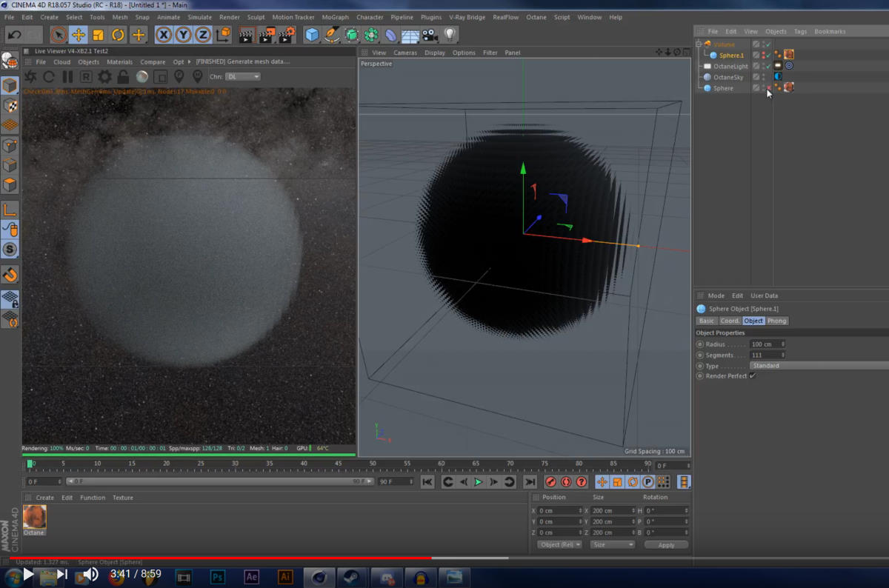Screen dimensions: 889x588
Task: Select the Octane material thumbnail
Action: click(34, 517)
